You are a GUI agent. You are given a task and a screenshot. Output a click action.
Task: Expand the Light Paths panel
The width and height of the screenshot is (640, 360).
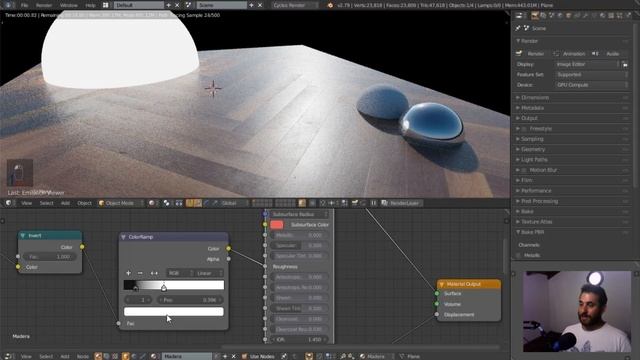534,160
